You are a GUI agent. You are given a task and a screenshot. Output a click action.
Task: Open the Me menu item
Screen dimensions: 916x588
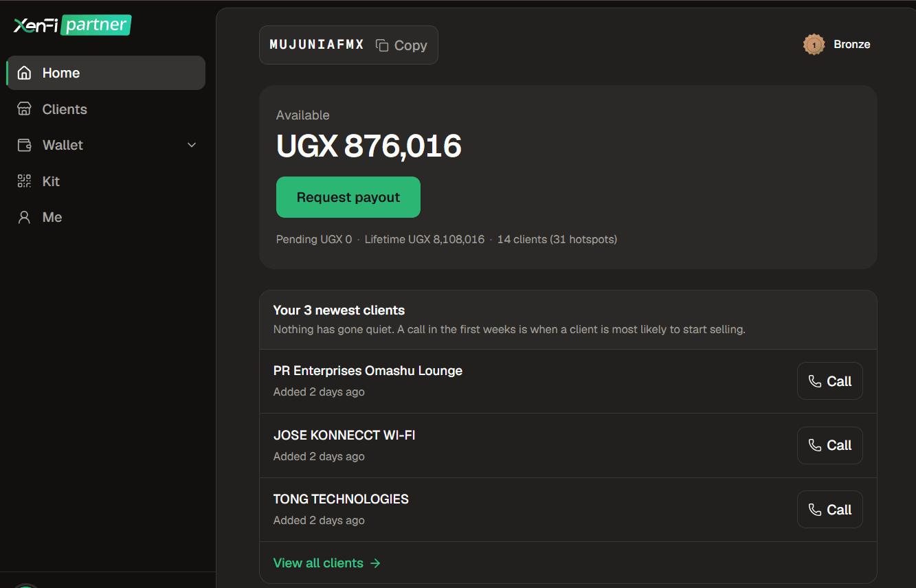point(106,217)
